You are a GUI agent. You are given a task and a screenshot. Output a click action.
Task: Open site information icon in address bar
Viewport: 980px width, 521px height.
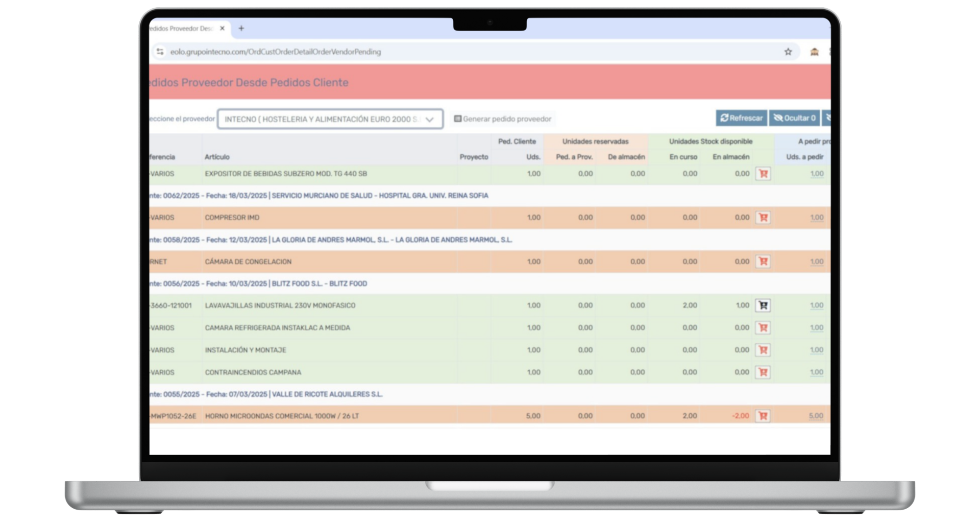click(160, 52)
